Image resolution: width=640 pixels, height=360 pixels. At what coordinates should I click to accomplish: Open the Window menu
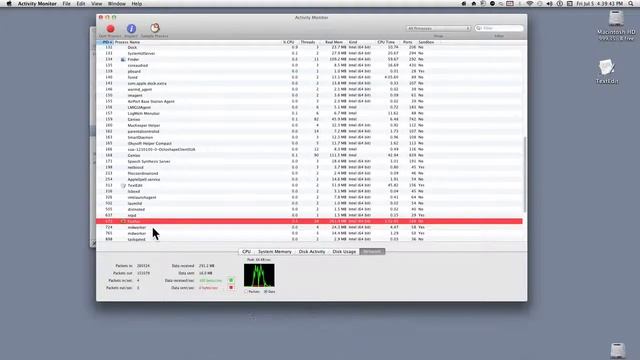(117, 4)
